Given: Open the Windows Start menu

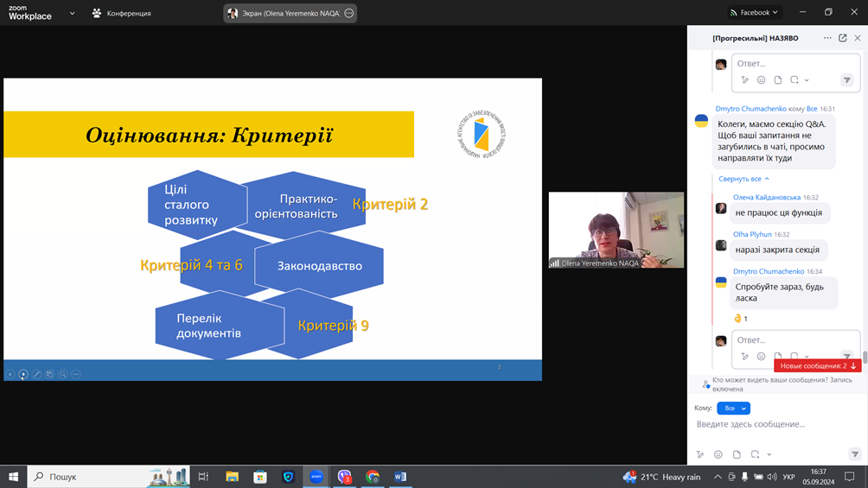Looking at the screenshot, I should (13, 477).
